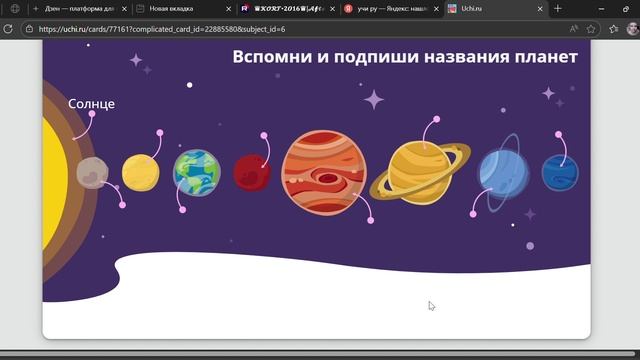Open a new tab with the plus button
Screen dimensions: 640x360
558,9
